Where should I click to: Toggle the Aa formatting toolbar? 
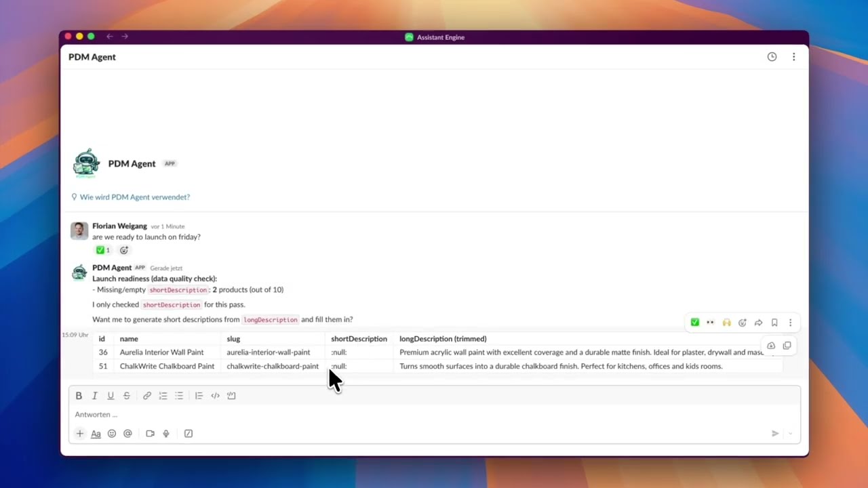tap(96, 434)
